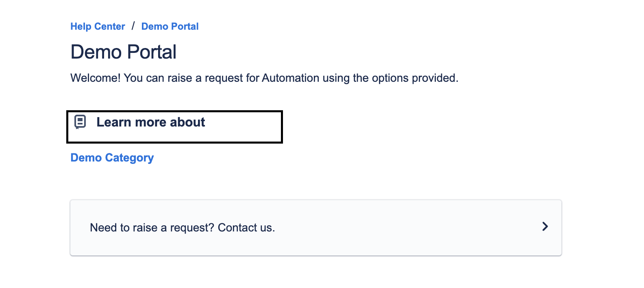Click the word 'Automation' in the welcome message
This screenshot has height=288, width=644.
[291, 78]
